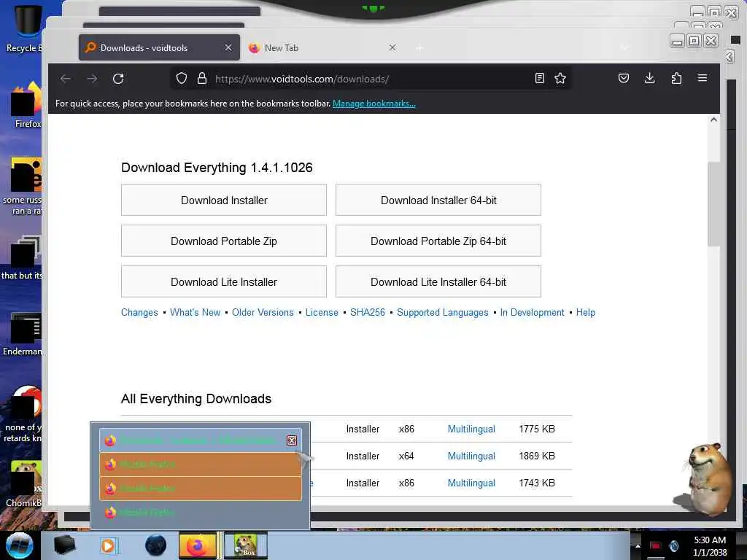Select the 1775 KB size text
Viewport: 747px width, 560px height.
pos(537,429)
